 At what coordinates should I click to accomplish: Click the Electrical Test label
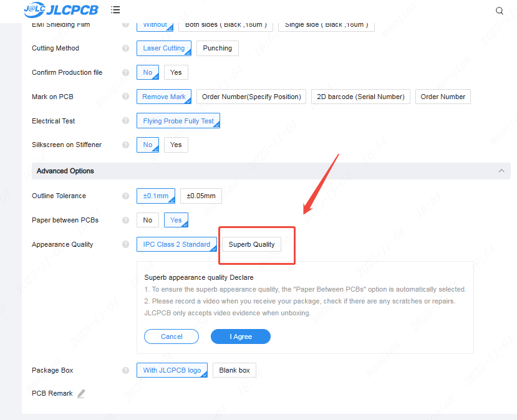[54, 121]
